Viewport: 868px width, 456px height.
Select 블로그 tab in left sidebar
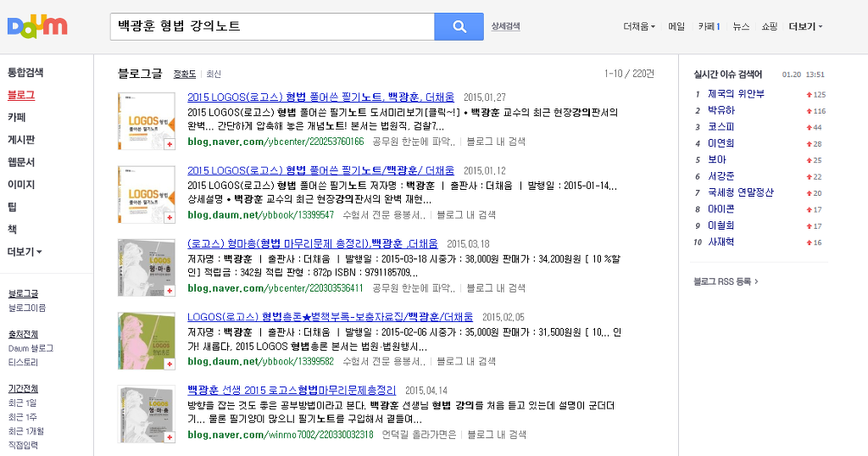(21, 95)
